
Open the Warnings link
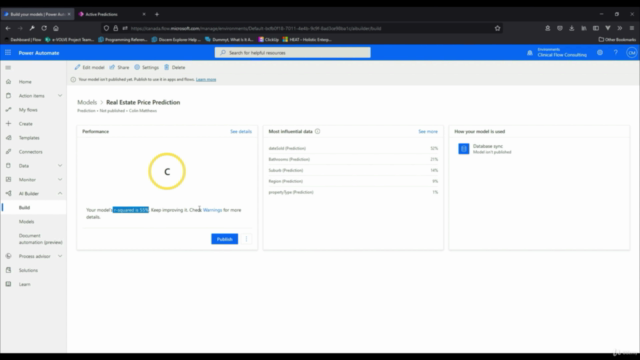pos(212,210)
